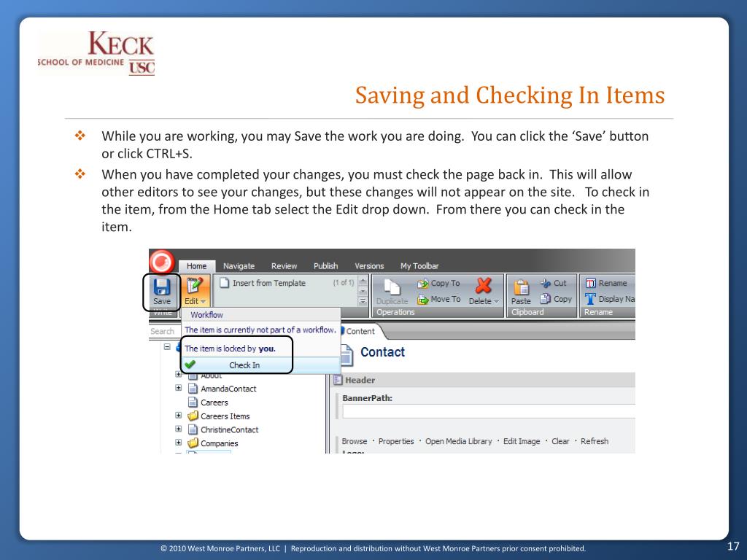Click the BannerPath input field
Screen dimensions: 747x560
[489, 411]
